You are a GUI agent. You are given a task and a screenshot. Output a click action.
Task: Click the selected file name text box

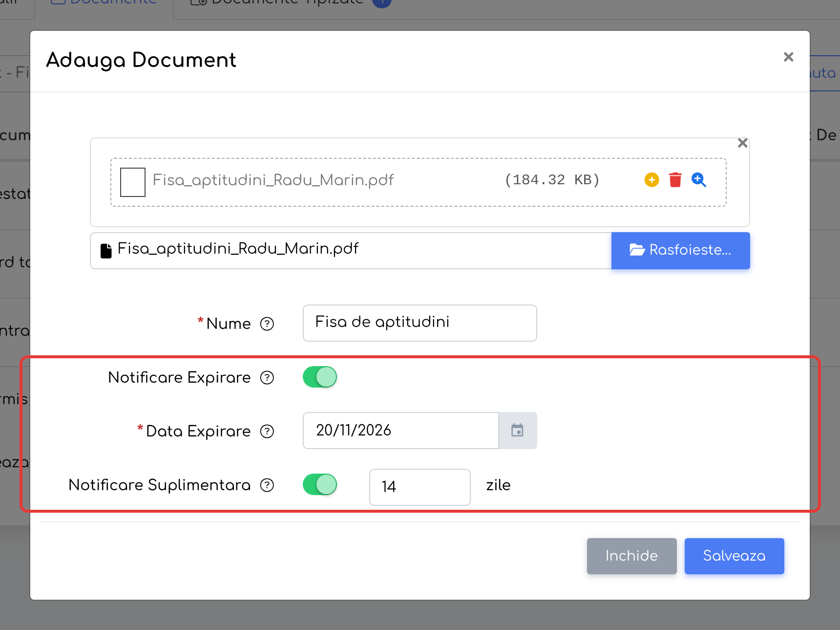(x=351, y=250)
